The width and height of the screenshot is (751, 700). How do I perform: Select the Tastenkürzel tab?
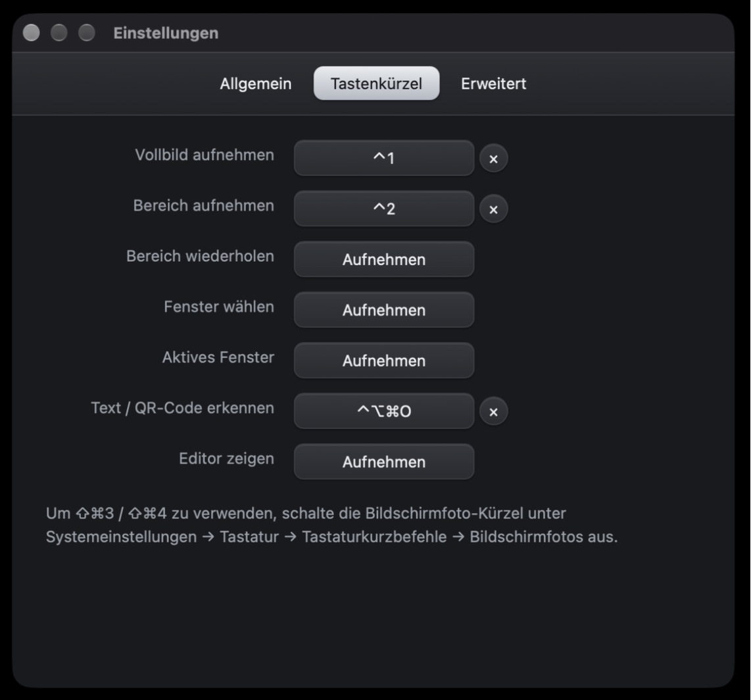point(376,84)
